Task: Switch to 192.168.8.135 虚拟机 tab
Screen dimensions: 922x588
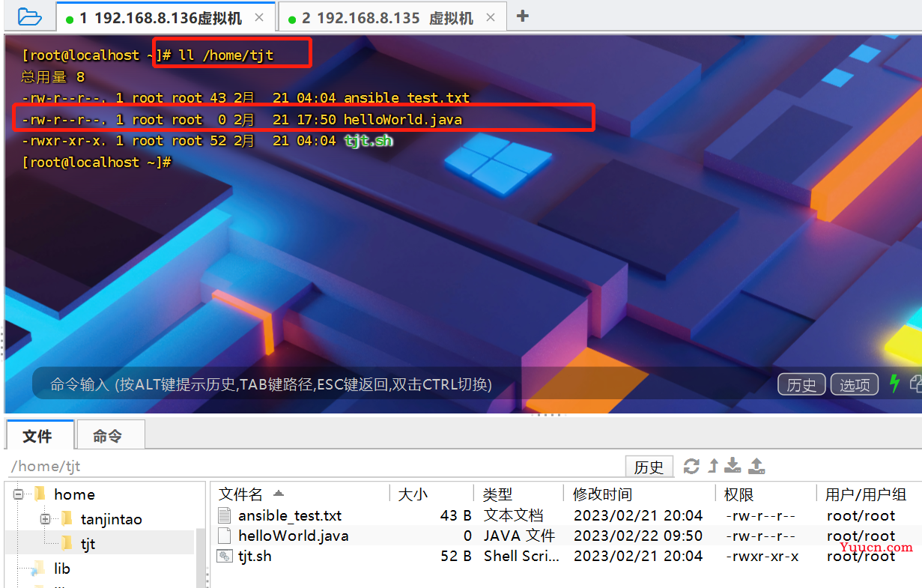Action: coord(392,17)
